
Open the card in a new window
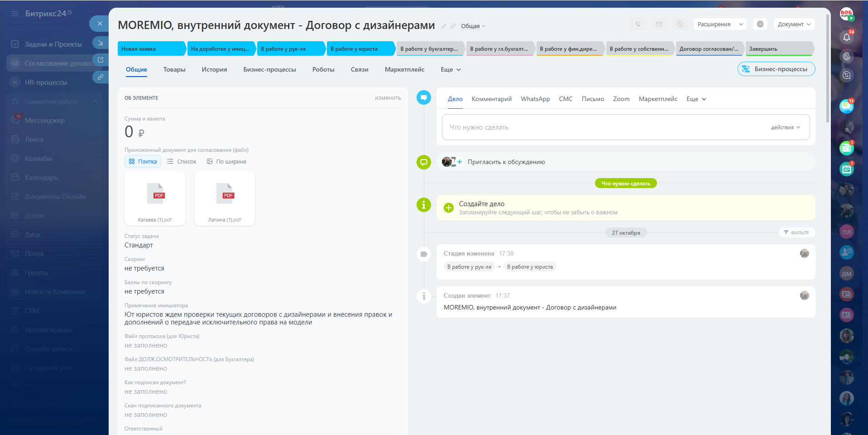point(100,60)
